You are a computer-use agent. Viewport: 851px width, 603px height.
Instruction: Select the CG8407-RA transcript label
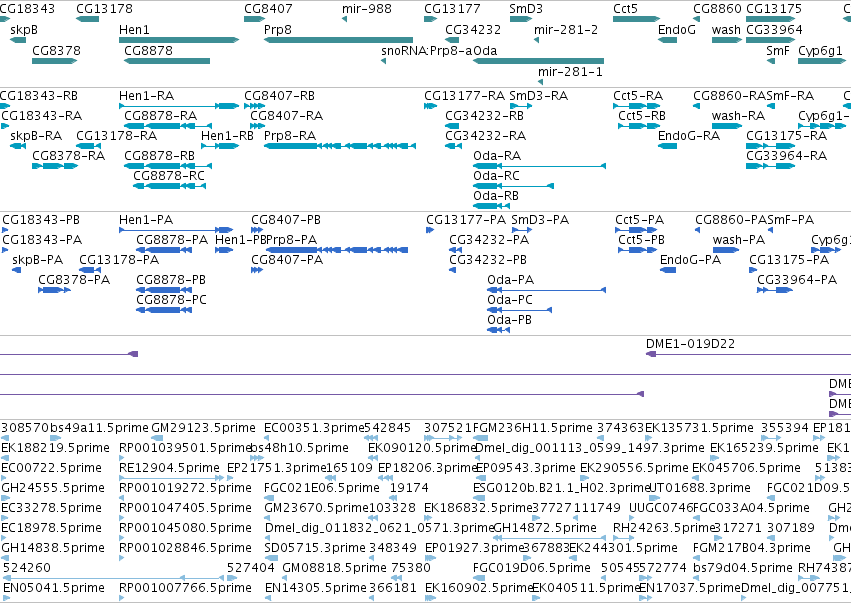286,116
